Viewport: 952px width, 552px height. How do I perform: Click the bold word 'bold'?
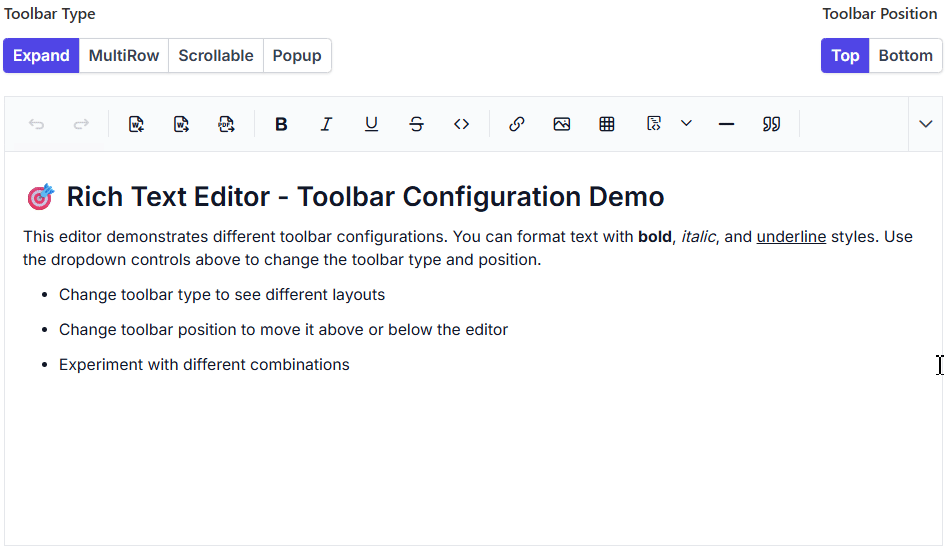click(654, 237)
